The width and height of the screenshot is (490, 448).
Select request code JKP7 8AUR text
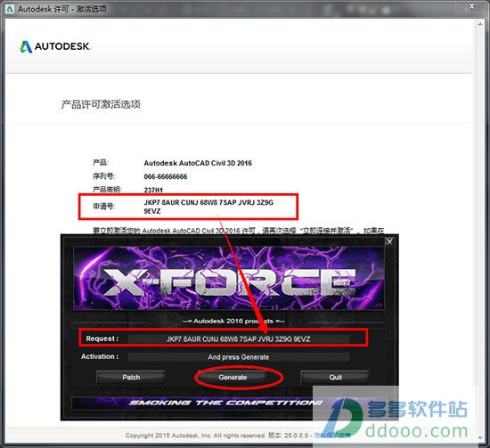[208, 207]
